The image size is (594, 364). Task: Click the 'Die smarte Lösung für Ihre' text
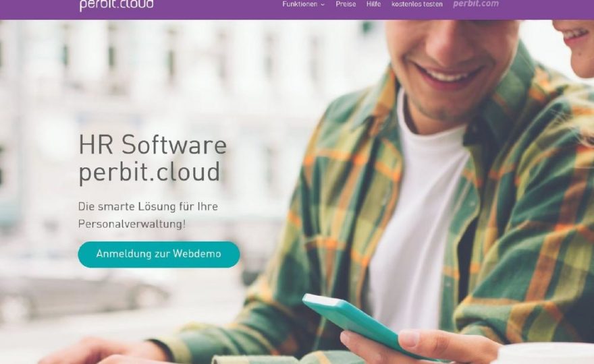click(x=148, y=206)
